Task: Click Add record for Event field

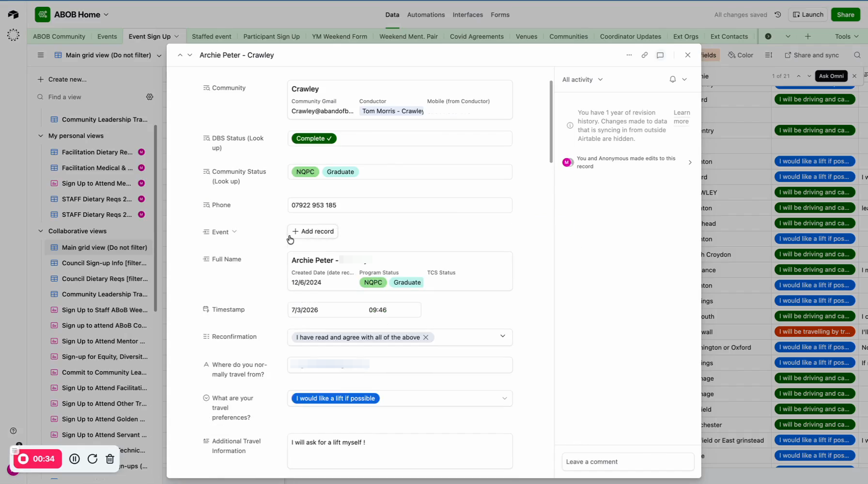Action: [x=313, y=231]
